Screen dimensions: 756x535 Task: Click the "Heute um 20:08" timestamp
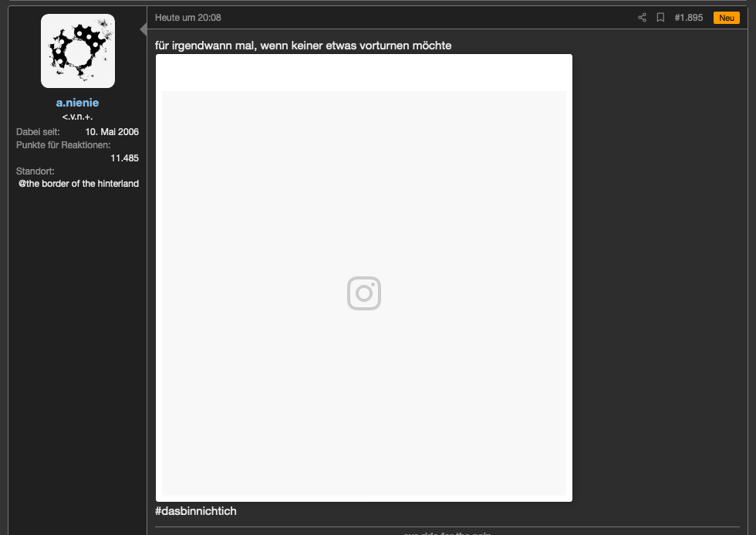187,18
